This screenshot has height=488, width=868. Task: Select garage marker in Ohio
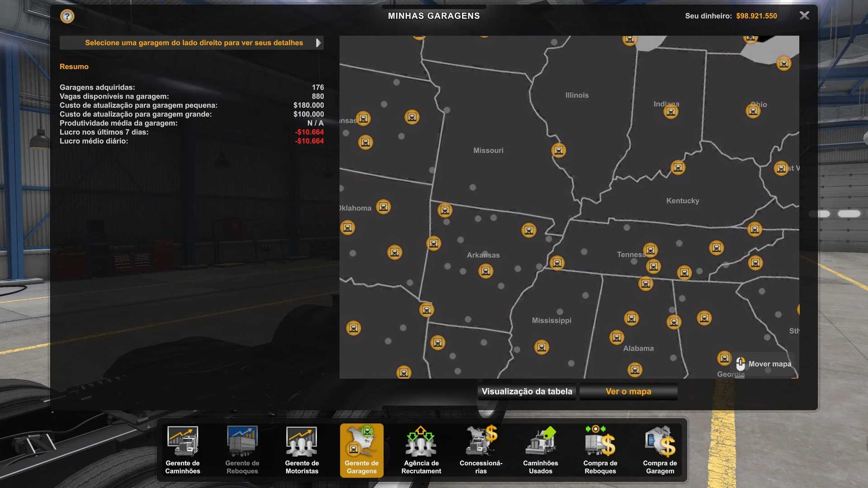pos(753,111)
